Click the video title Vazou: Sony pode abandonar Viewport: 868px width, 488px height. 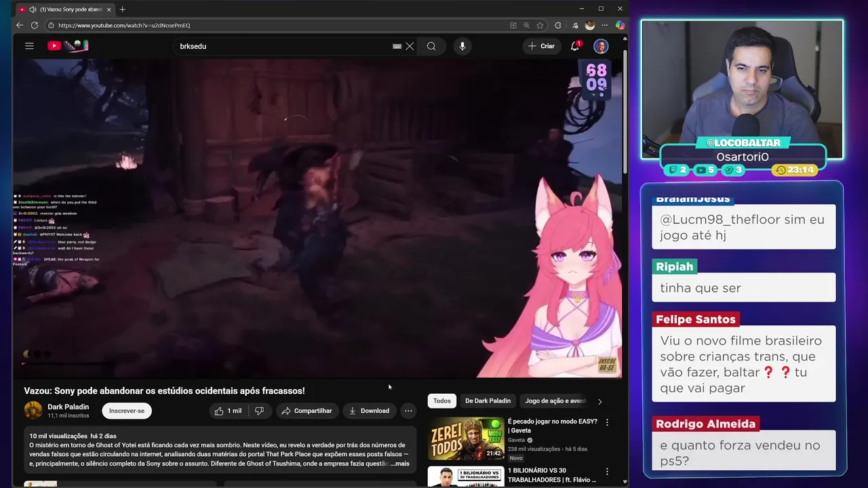(164, 391)
